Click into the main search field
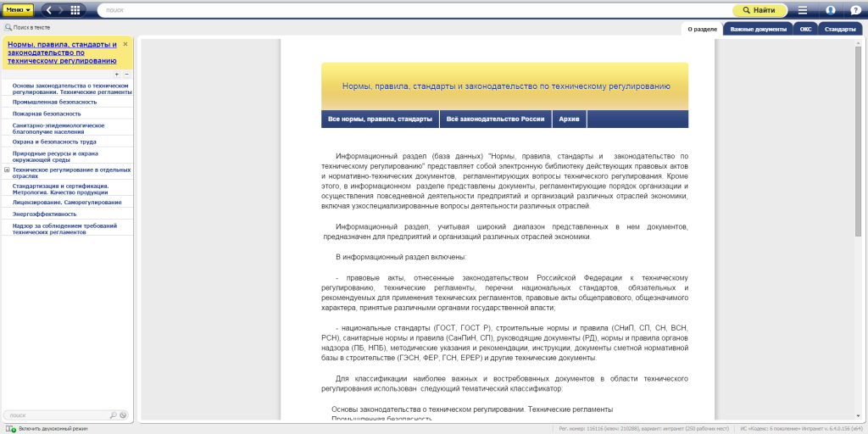Image resolution: width=868 pixels, height=434 pixels. tap(415, 10)
